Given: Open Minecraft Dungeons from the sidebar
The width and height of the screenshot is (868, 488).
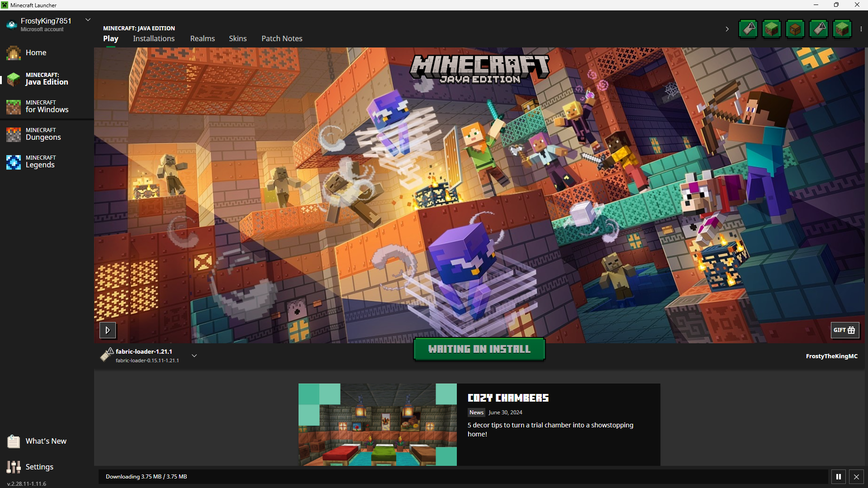Looking at the screenshot, I should coord(47,134).
